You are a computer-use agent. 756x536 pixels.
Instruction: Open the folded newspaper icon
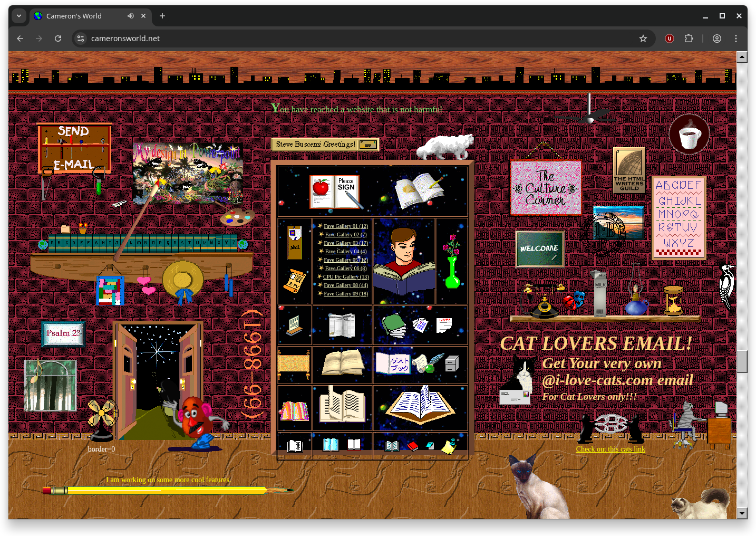(342, 326)
